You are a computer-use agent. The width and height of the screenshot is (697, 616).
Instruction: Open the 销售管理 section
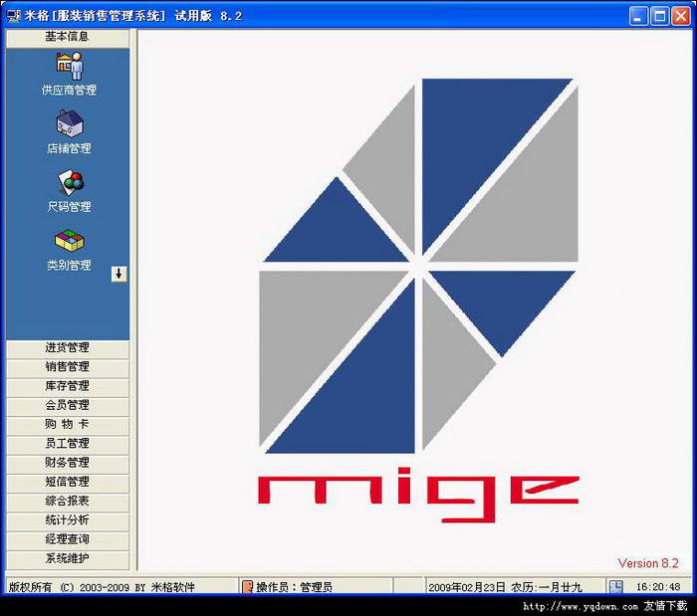click(x=68, y=368)
